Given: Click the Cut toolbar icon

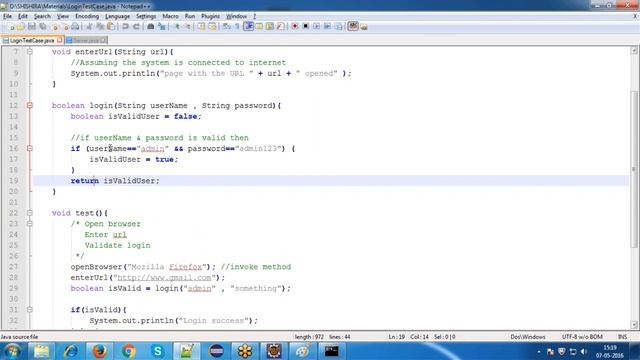Looking at the screenshot, I should click(90, 27).
